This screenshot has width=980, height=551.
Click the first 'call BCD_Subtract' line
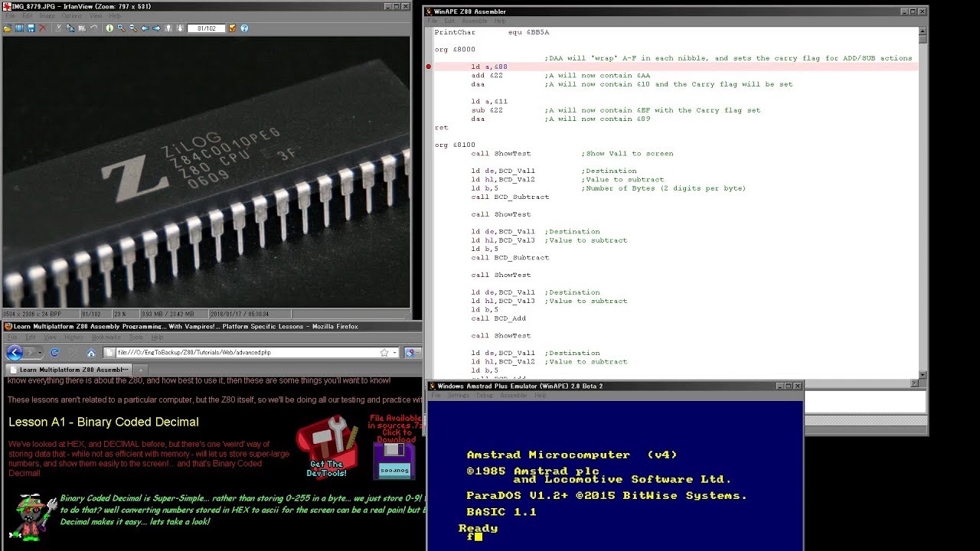click(510, 197)
